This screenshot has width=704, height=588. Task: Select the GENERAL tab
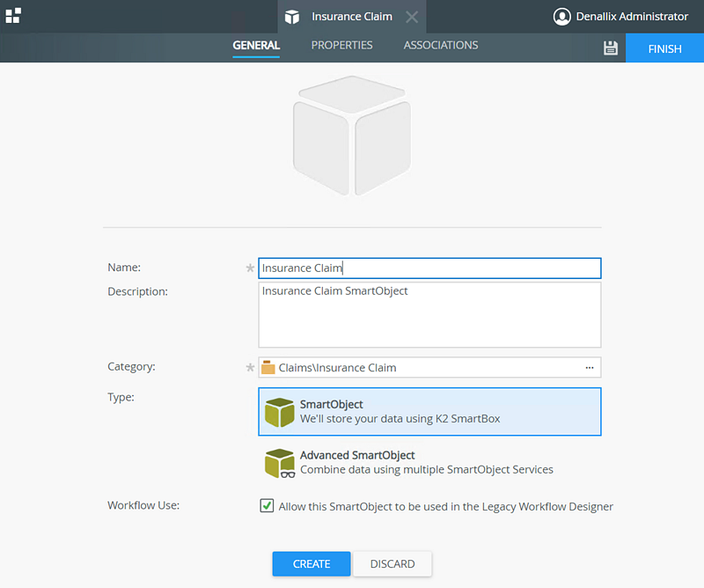[256, 46]
